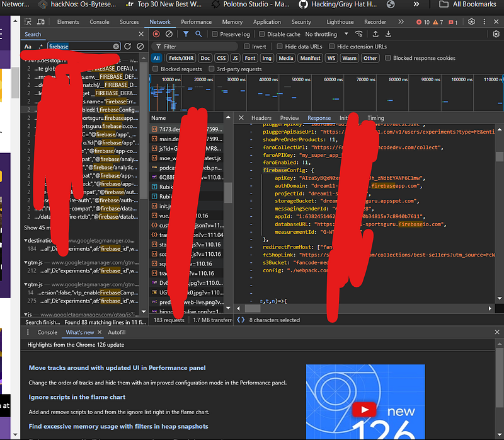
Task: Clear the network log
Action: click(169, 34)
